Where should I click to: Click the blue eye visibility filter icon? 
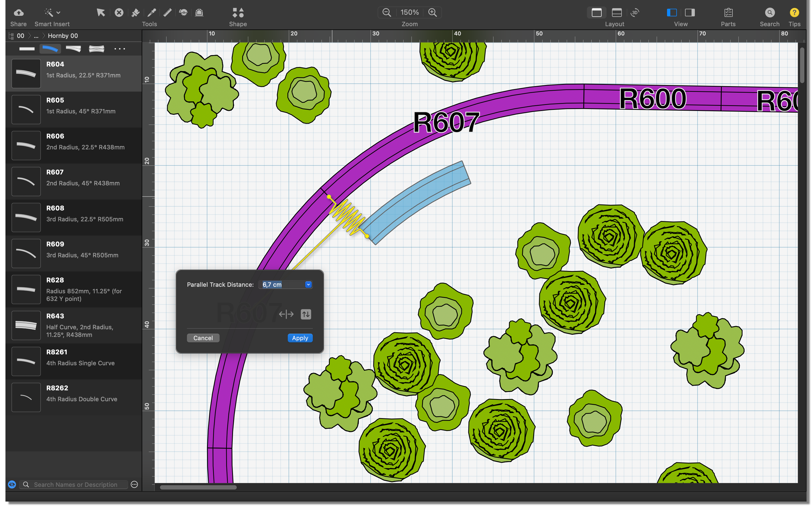[12, 485]
